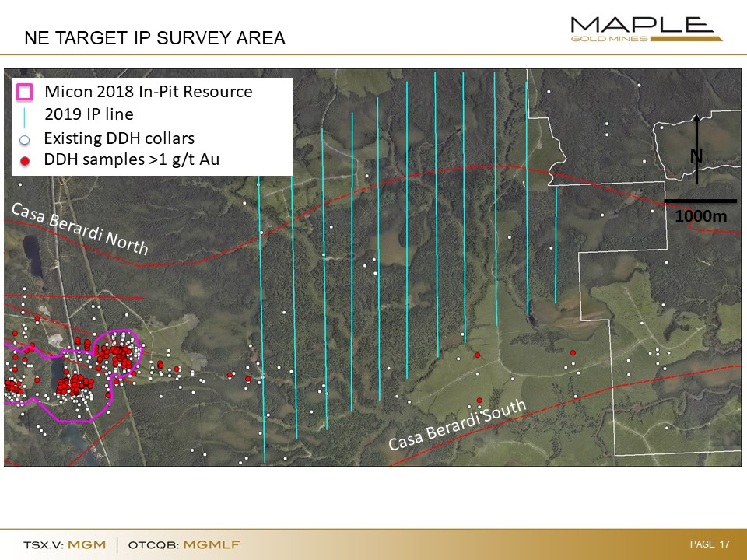Click the 'OTCQB: MGMLF' footer ticker
Viewport: 747px width, 560px height.
point(184,544)
